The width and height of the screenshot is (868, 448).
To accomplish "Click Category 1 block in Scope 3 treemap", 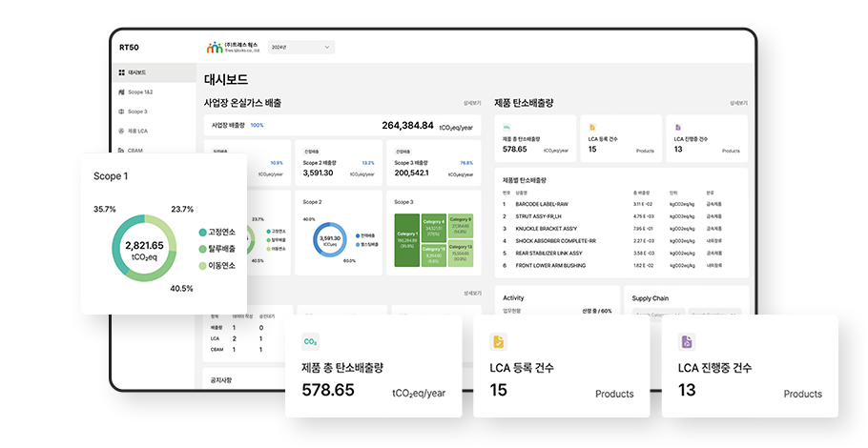I will pos(407,240).
